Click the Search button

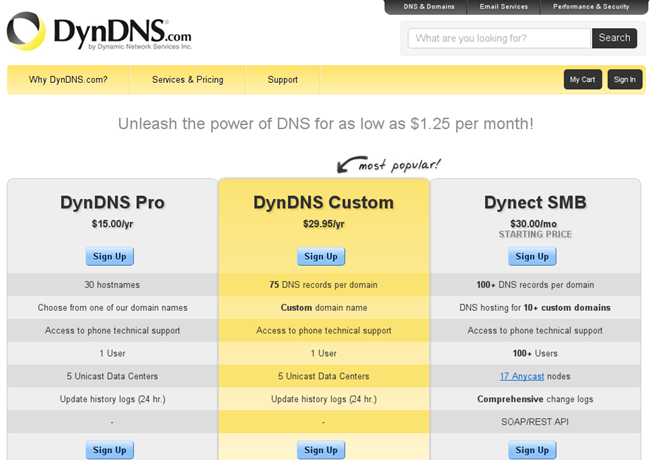click(614, 38)
